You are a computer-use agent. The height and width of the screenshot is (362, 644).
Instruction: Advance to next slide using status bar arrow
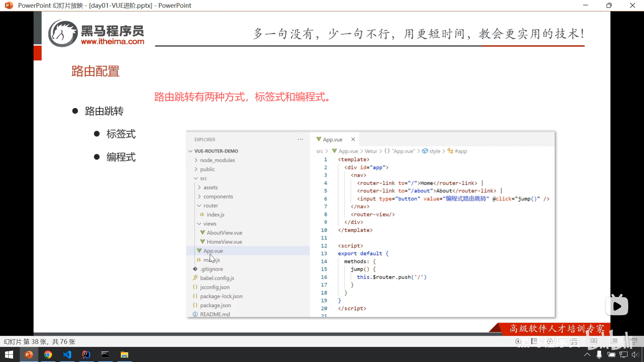[550, 341]
